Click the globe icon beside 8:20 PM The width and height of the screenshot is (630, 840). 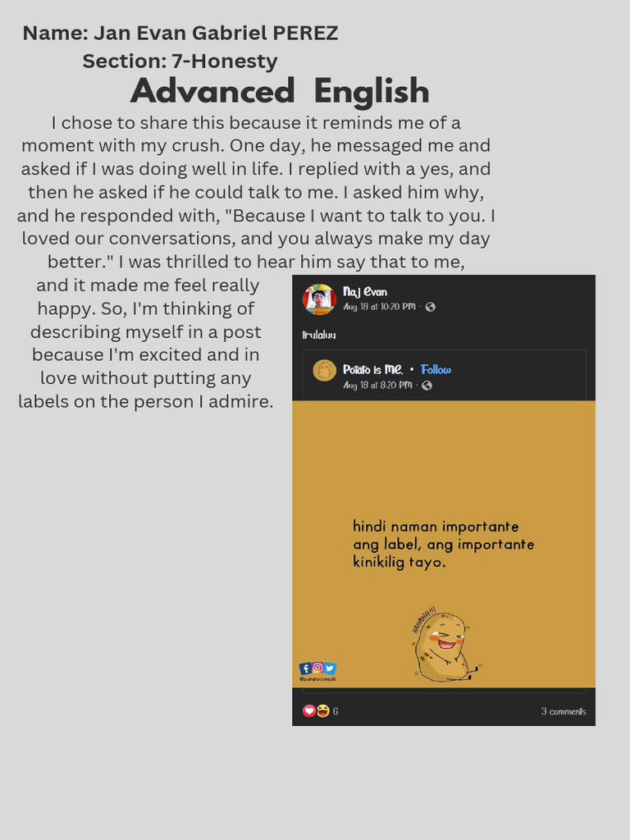click(x=427, y=385)
